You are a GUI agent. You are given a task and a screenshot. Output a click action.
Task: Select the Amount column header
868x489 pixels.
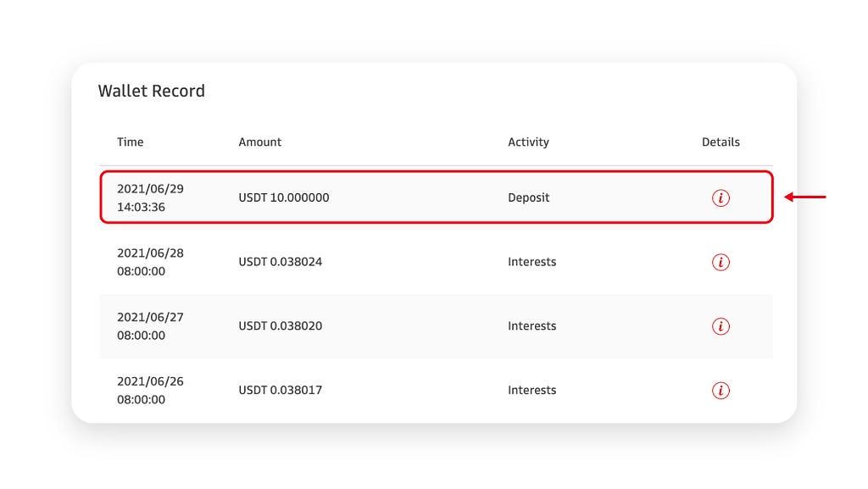point(259,142)
